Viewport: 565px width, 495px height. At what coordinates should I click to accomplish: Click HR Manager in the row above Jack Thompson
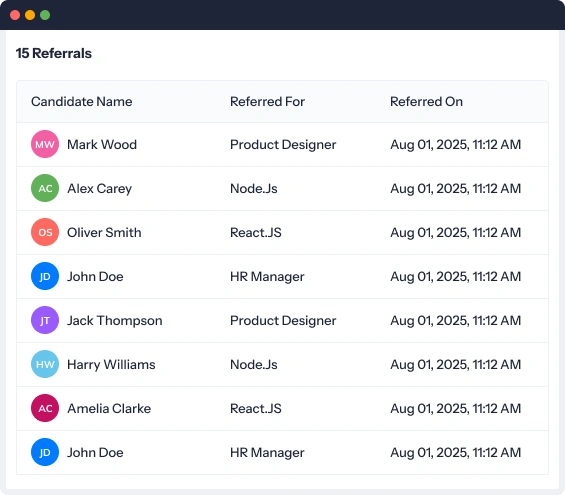(x=267, y=277)
